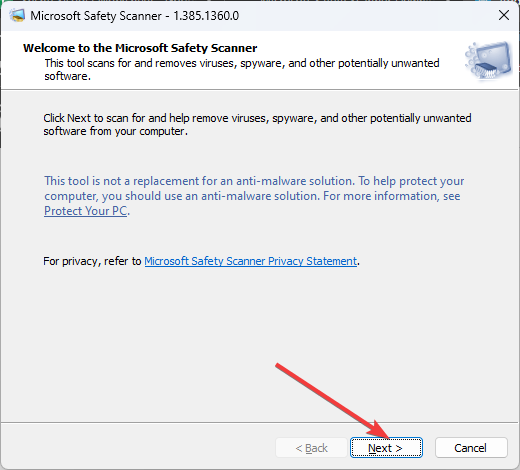Close the Microsoft Safety Scanner window

pyautogui.click(x=504, y=15)
